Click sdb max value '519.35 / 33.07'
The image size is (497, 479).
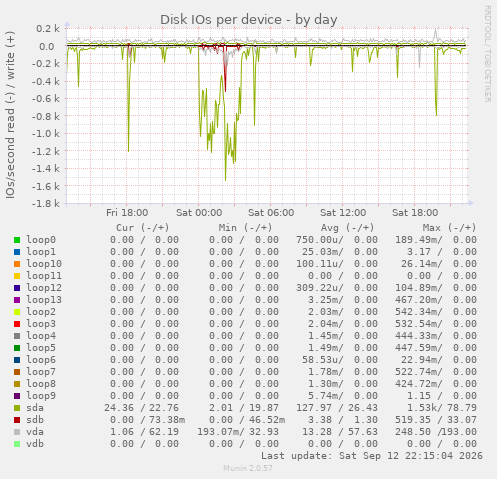[x=436, y=420]
